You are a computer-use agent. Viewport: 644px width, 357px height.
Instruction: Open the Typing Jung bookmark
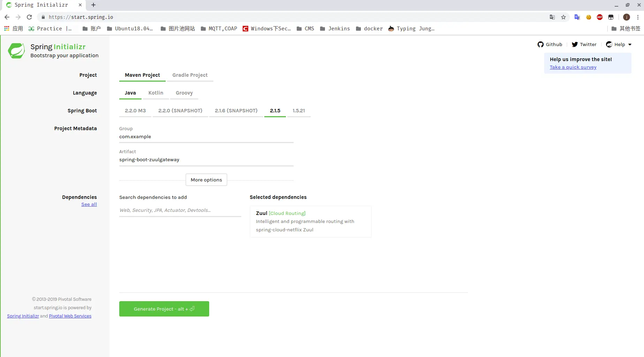(x=411, y=29)
